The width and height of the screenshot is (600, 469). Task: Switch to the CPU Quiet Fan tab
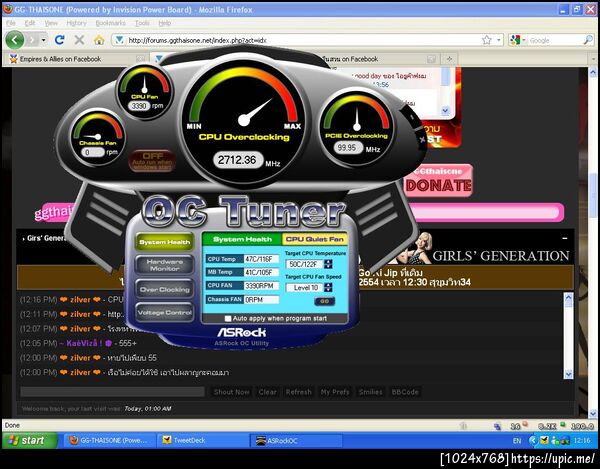pos(315,239)
